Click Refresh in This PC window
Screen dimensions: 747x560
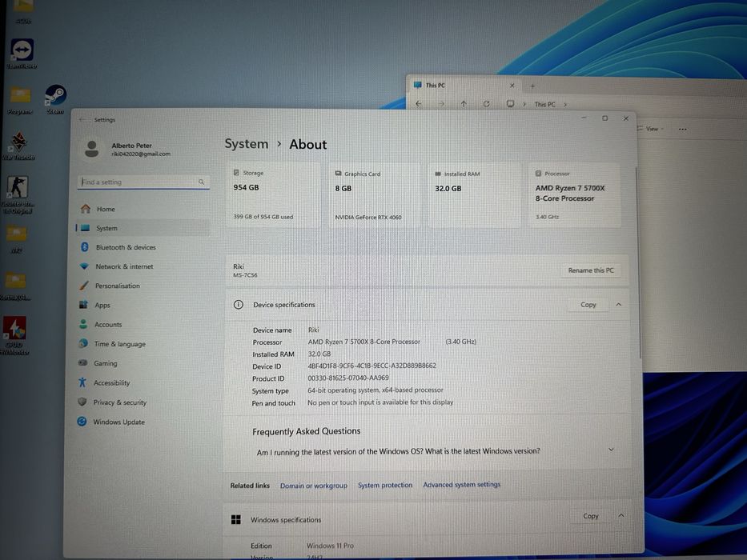click(x=487, y=104)
